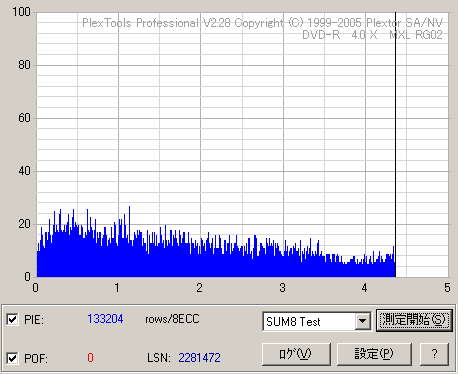The width and height of the screenshot is (458, 374).
Task: Open the ログ(V) log button
Action: pyautogui.click(x=296, y=354)
